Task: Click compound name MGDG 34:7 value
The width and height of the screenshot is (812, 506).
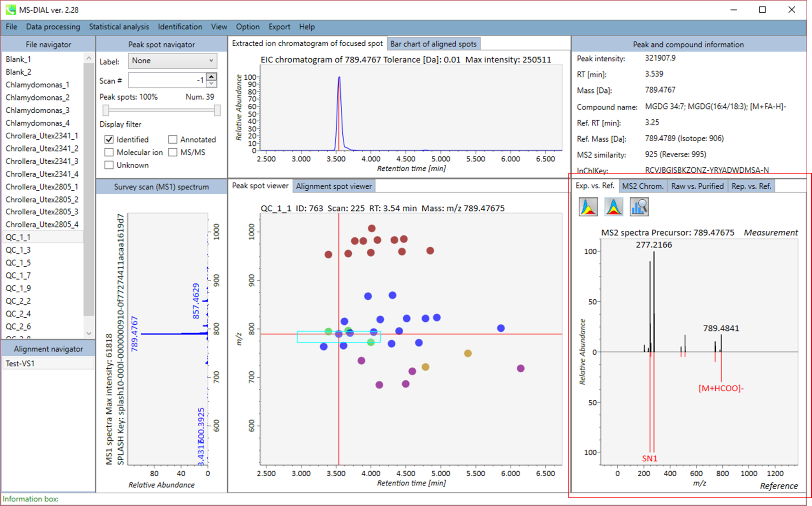Action: [x=715, y=107]
